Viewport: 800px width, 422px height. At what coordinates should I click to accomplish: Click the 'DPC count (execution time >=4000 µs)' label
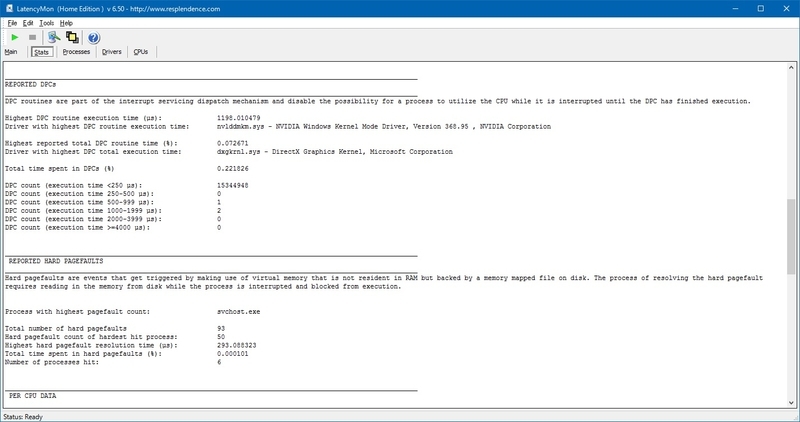(78, 228)
